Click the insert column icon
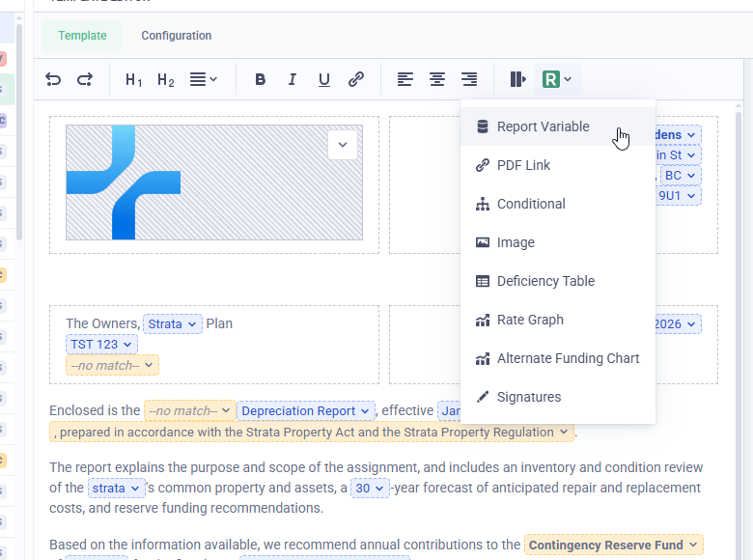Viewport: 753px width, 560px height. pos(517,79)
